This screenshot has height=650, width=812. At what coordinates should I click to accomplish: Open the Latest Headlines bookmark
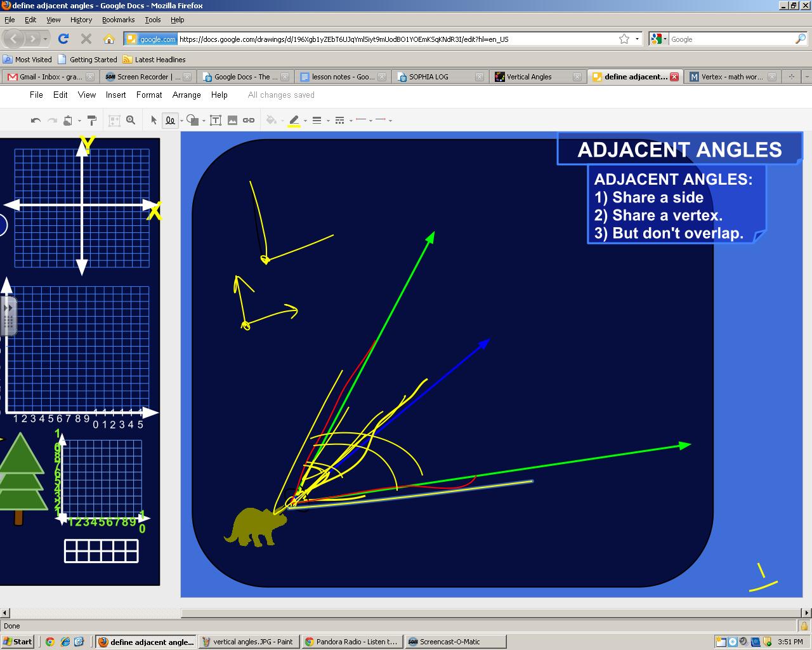click(x=154, y=60)
